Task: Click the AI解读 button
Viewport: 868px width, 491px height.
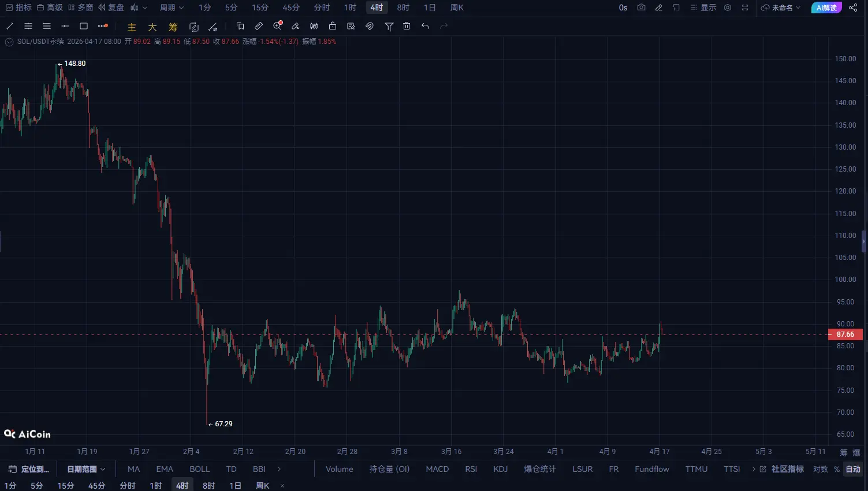Action: [x=826, y=8]
